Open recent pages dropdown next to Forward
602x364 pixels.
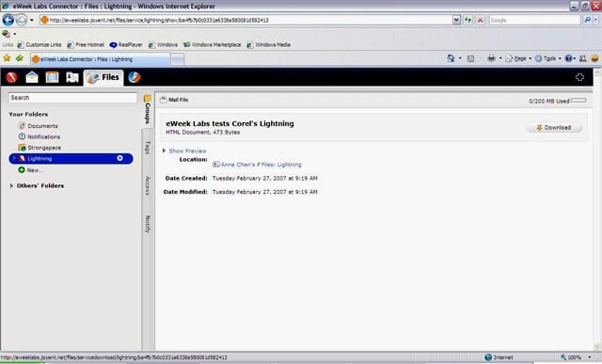(32, 20)
